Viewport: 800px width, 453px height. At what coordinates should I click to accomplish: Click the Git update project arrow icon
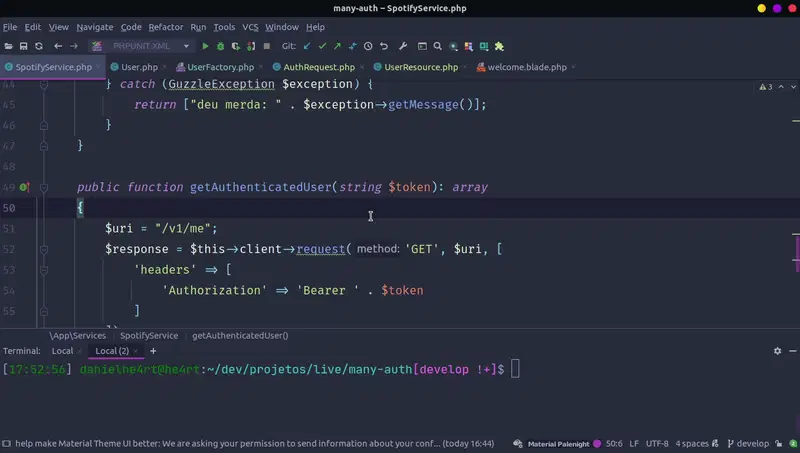pyautogui.click(x=307, y=46)
